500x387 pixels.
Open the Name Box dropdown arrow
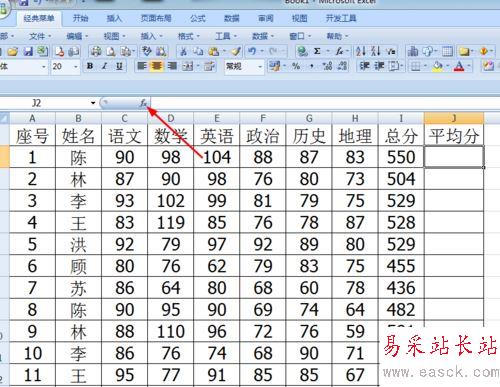coord(93,103)
